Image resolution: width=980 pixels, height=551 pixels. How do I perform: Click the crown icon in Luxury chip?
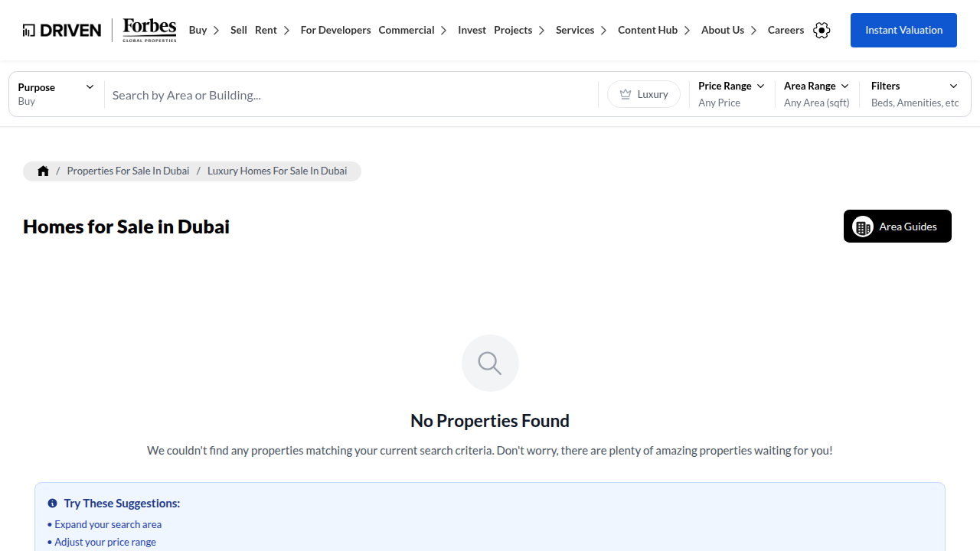626,94
